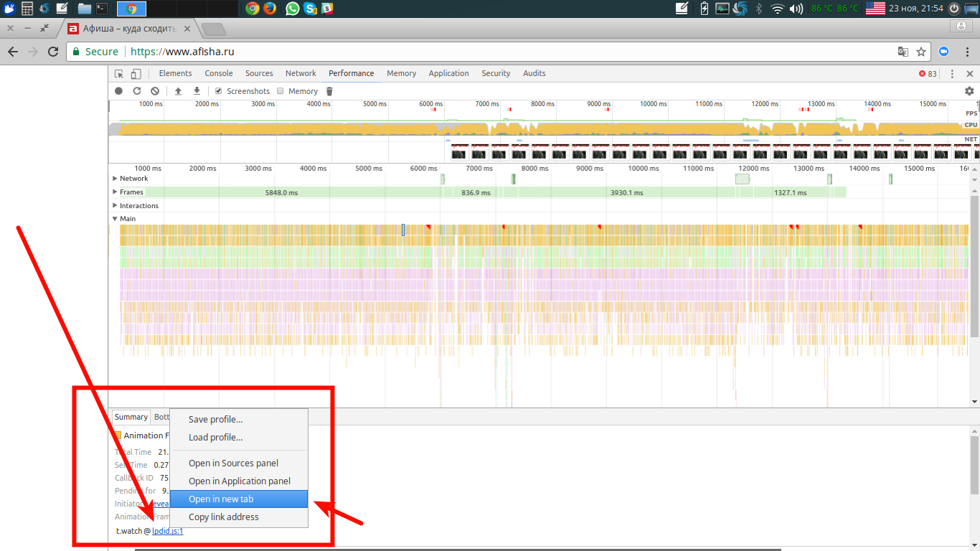Screen dimensions: 980x551
Task: Click the translate page icon in address bar
Action: [x=903, y=52]
